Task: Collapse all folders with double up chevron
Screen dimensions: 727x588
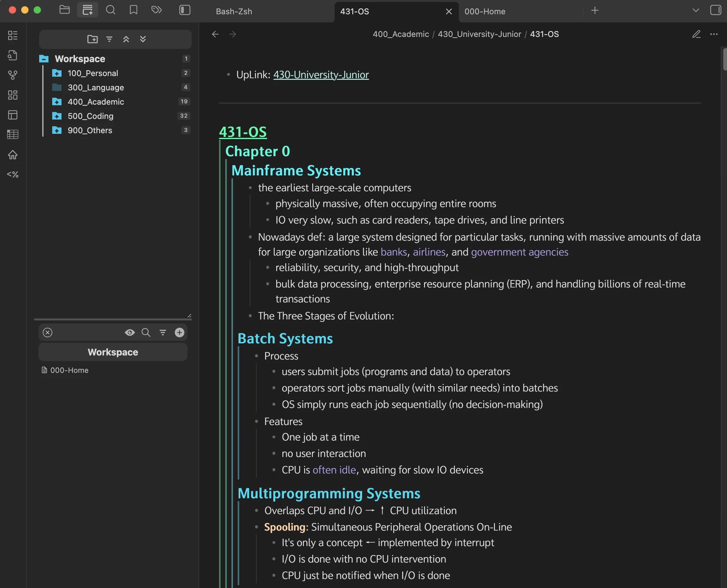Action: point(126,39)
